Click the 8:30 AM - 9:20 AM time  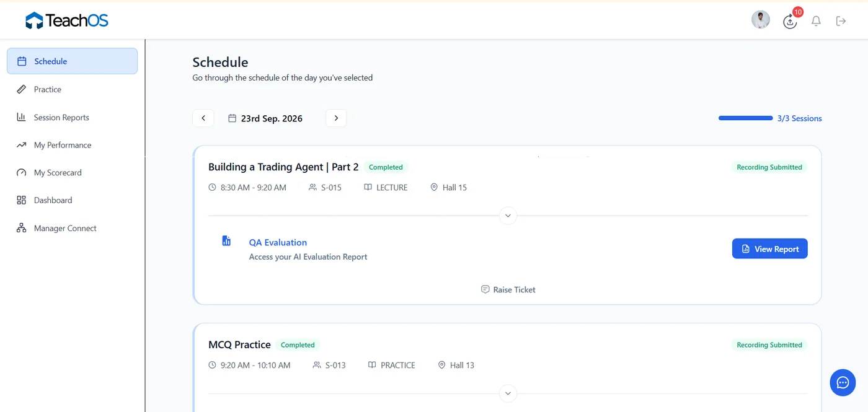[x=254, y=187]
